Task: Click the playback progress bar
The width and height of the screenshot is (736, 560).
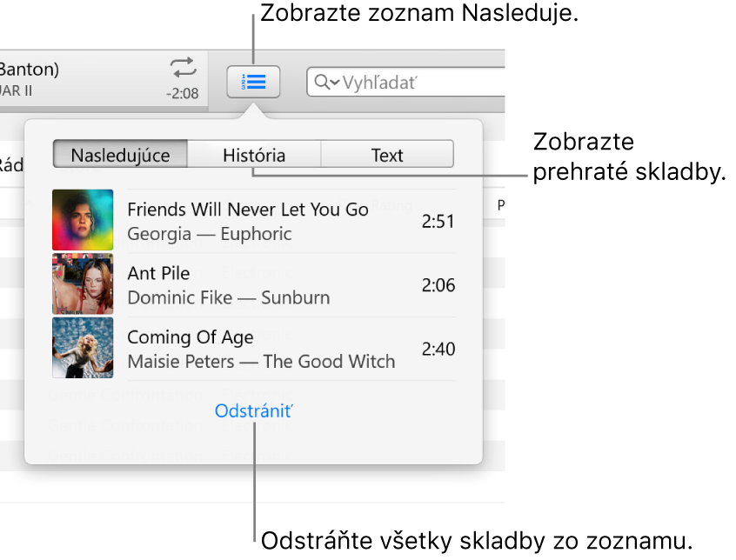Action: click(104, 110)
